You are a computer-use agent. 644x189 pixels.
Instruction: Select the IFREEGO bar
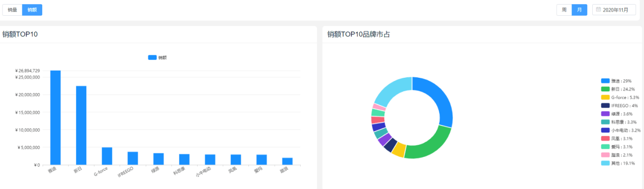tap(133, 158)
